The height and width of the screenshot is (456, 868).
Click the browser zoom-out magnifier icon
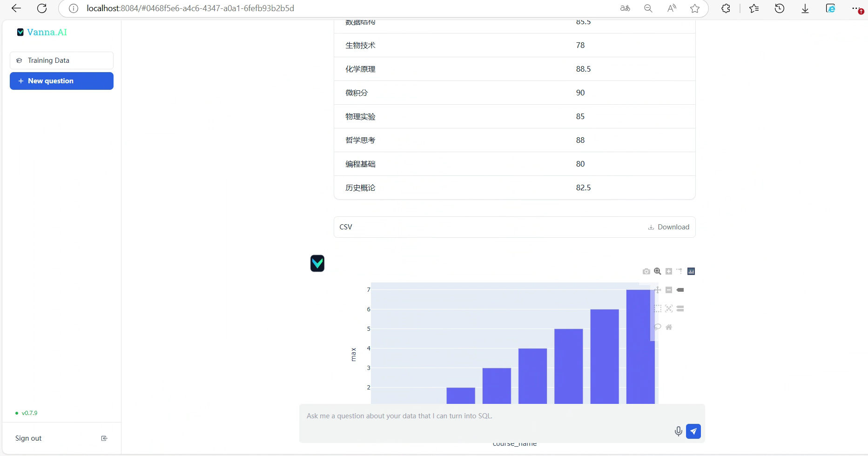click(x=648, y=8)
